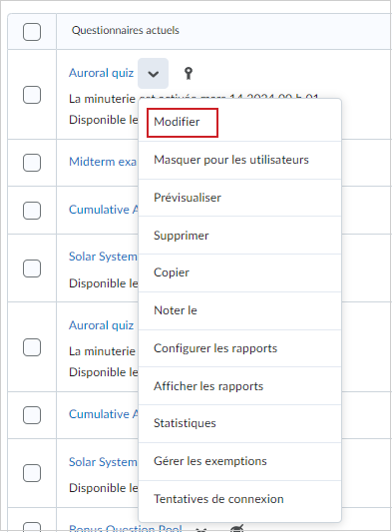Choose Afficher les rapports

tap(208, 386)
